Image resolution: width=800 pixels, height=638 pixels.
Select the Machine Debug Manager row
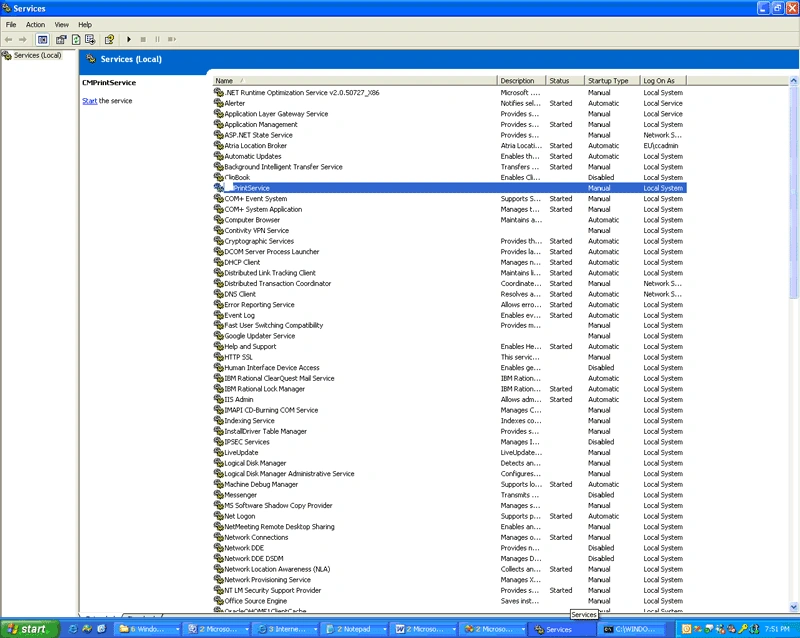pyautogui.click(x=449, y=484)
